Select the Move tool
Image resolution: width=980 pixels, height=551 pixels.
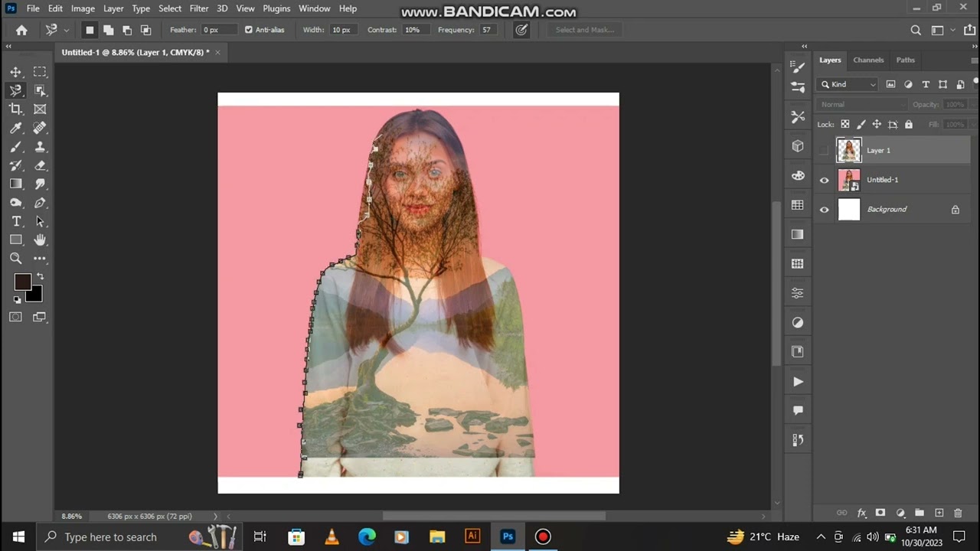tap(16, 72)
